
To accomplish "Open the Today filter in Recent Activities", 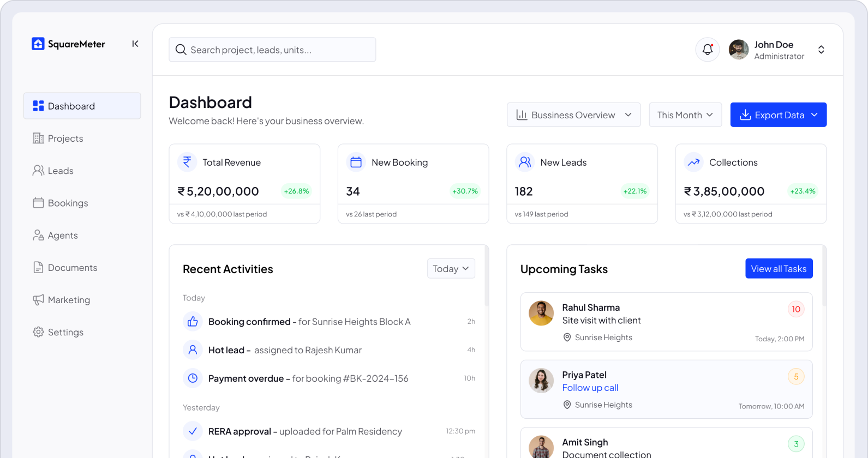I will tap(451, 269).
